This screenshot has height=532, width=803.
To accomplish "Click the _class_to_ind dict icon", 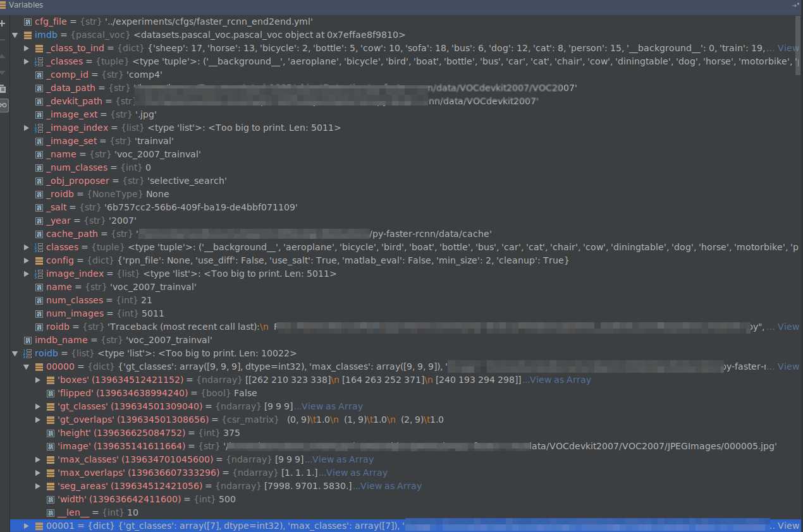I will point(39,48).
